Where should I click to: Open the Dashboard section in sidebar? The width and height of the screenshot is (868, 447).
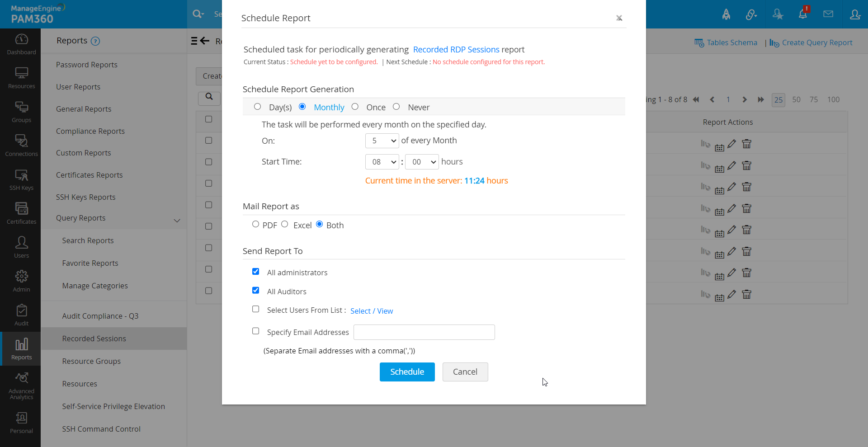[21, 43]
